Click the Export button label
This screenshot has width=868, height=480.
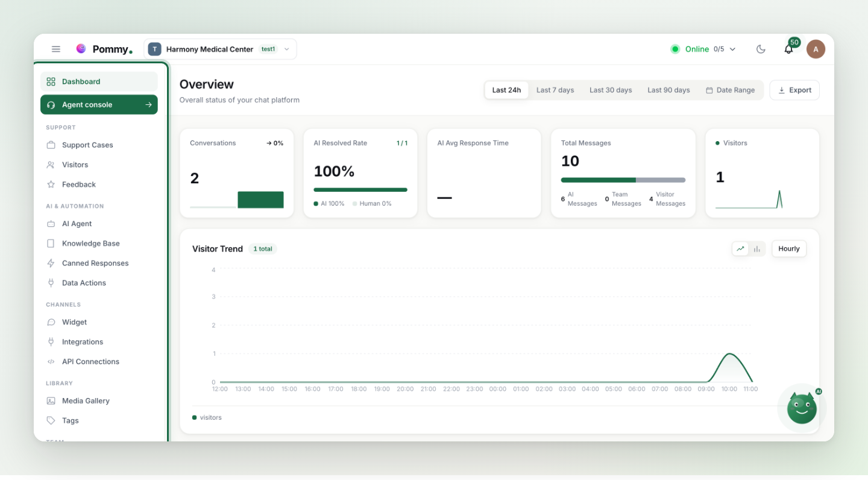(x=800, y=90)
